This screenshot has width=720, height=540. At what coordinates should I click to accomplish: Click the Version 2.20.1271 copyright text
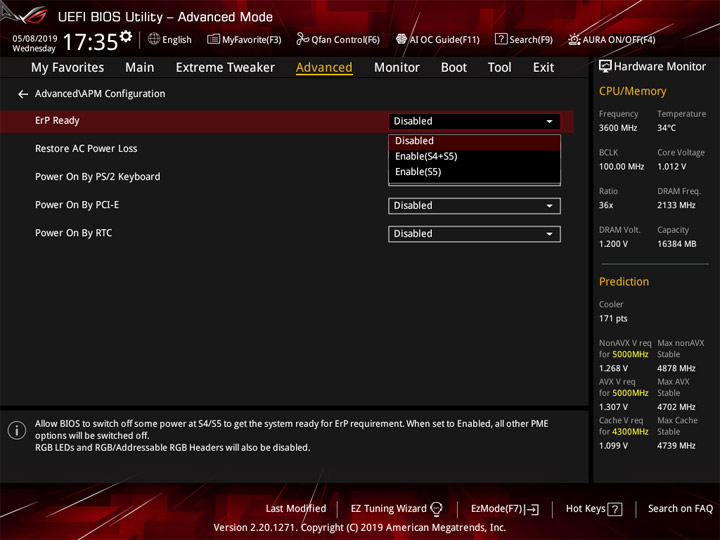click(x=360, y=528)
